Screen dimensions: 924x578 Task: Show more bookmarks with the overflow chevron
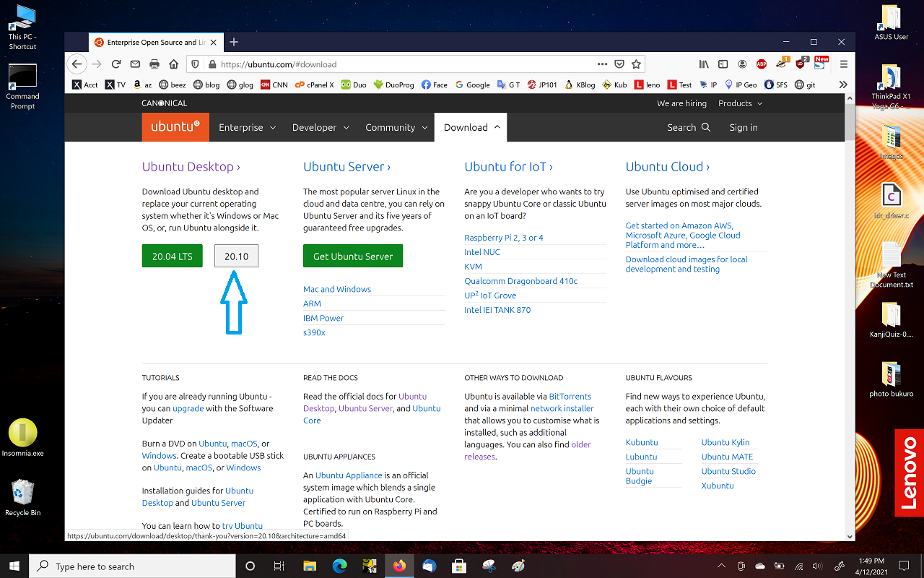[x=842, y=85]
